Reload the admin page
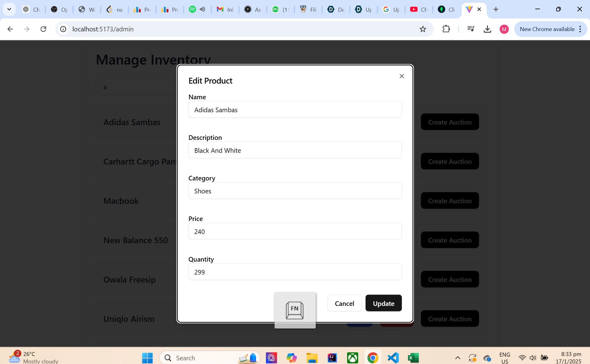Screen dimensions: 590x364 tap(43, 29)
